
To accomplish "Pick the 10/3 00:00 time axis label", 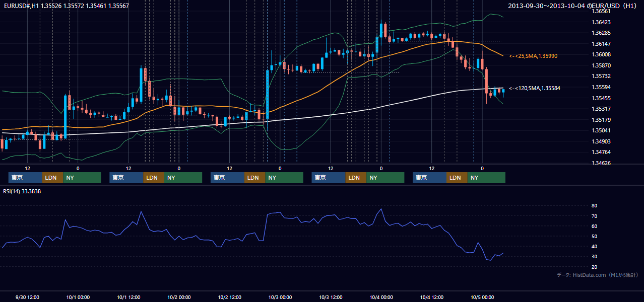I will pyautogui.click(x=280, y=297).
